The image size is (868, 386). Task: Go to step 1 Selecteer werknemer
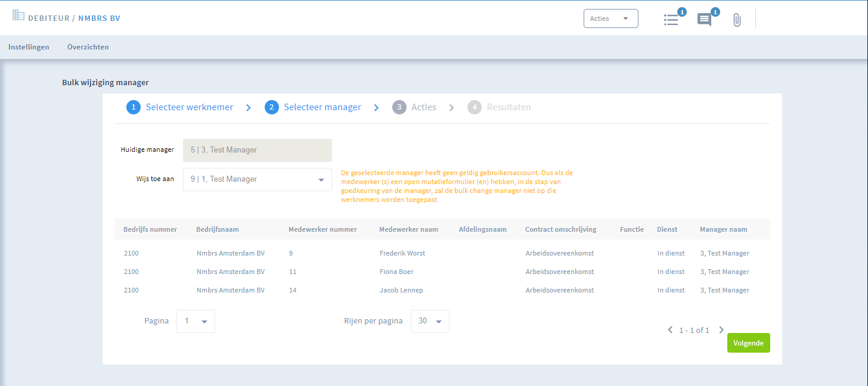tap(179, 107)
